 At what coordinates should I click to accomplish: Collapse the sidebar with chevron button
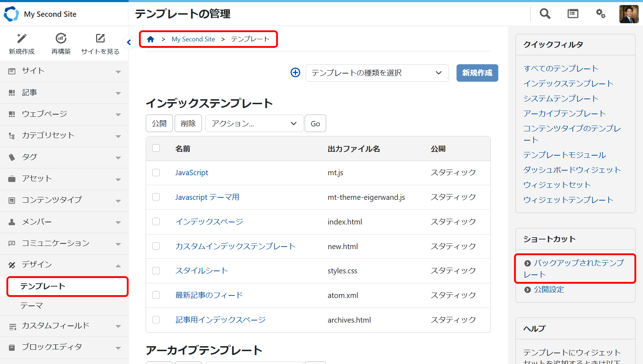coord(129,42)
